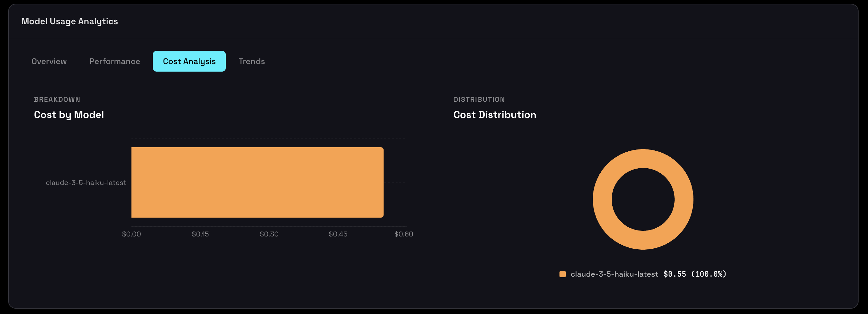Switch to the Trends tab

pyautogui.click(x=251, y=61)
